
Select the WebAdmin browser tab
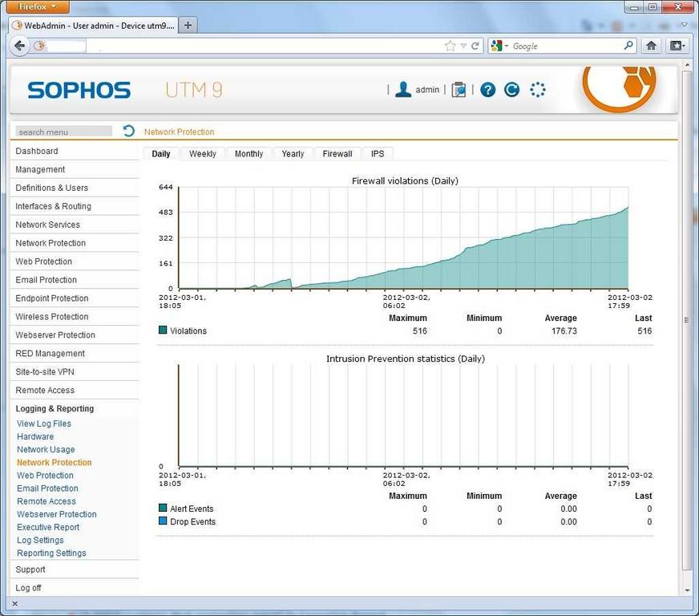coord(94,26)
